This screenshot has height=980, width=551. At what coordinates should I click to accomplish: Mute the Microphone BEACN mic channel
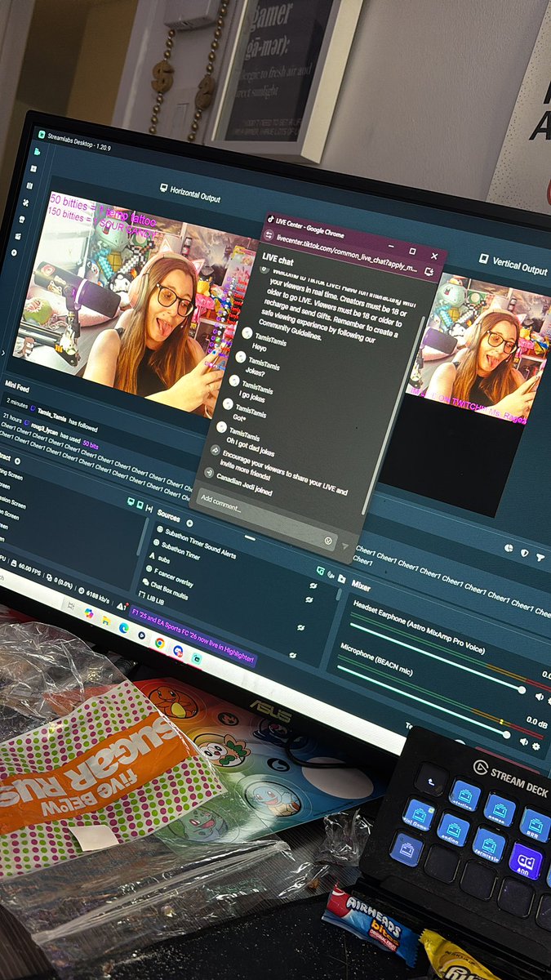523,742
